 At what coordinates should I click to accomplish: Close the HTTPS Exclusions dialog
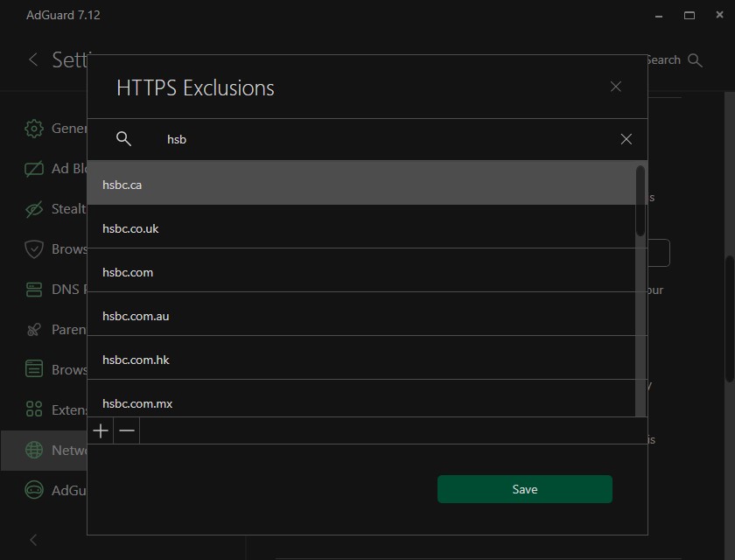(616, 87)
